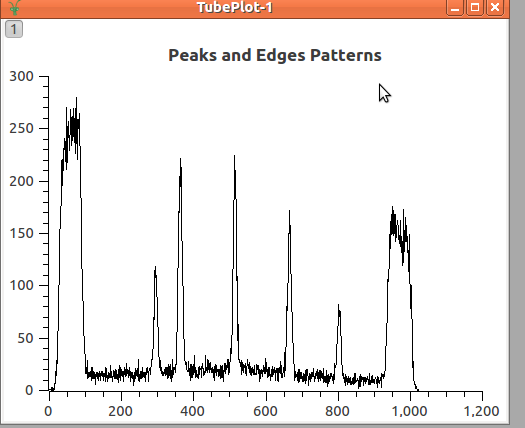Click the plot tab button labeled 1

point(14,29)
